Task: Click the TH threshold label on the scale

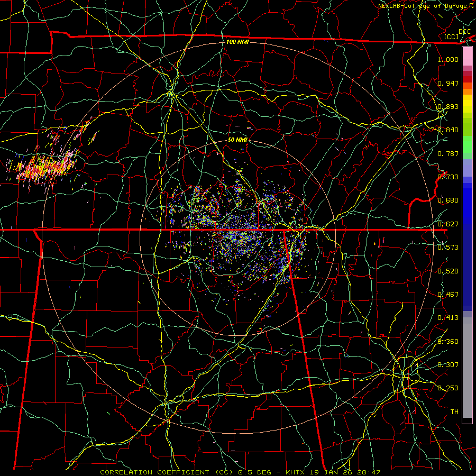Action: [454, 411]
